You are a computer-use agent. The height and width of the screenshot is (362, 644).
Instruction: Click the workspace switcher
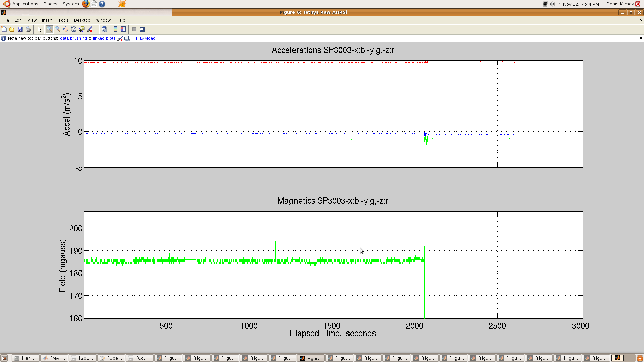[623, 358]
